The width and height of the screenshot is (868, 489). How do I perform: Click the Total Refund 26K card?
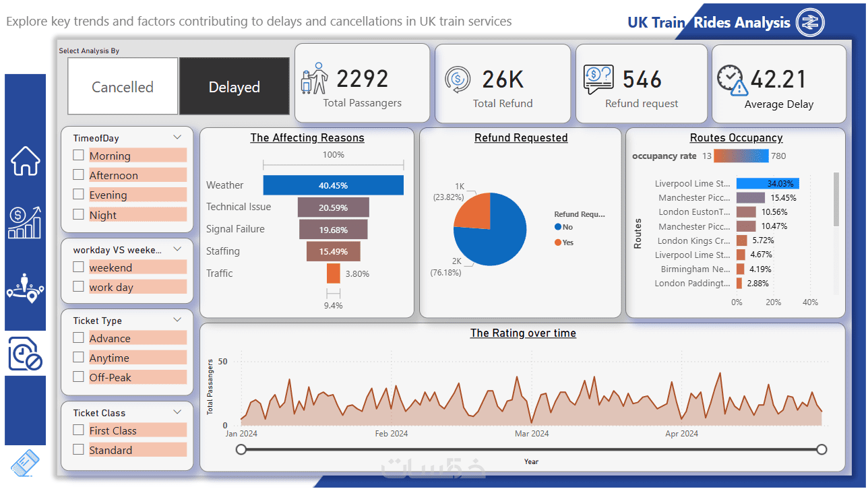click(503, 84)
